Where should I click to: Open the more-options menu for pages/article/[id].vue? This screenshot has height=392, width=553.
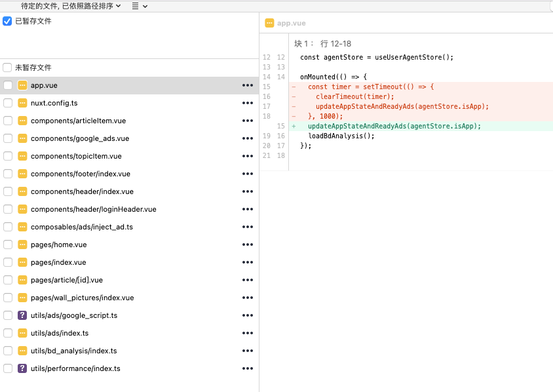tap(248, 280)
